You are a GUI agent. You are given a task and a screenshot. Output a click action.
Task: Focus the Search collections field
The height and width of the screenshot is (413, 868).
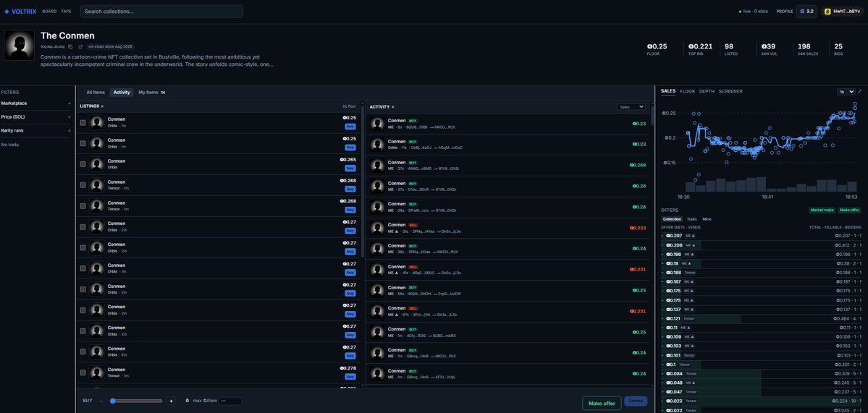161,11
